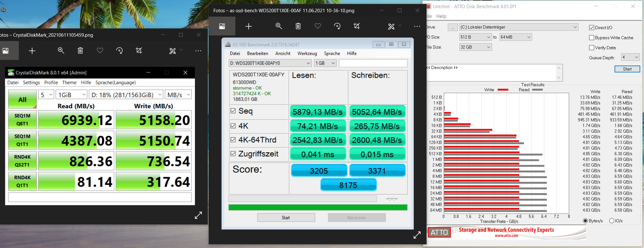
Task: Select the Bytes/s radio button
Action: coord(585,221)
